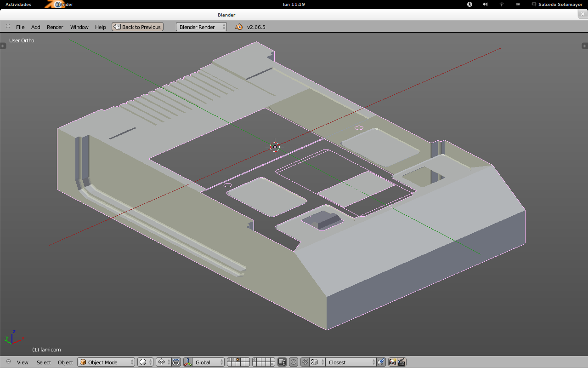Click the OpenGL render animation clapper icon
This screenshot has width=588, height=368.
pyautogui.click(x=401, y=362)
